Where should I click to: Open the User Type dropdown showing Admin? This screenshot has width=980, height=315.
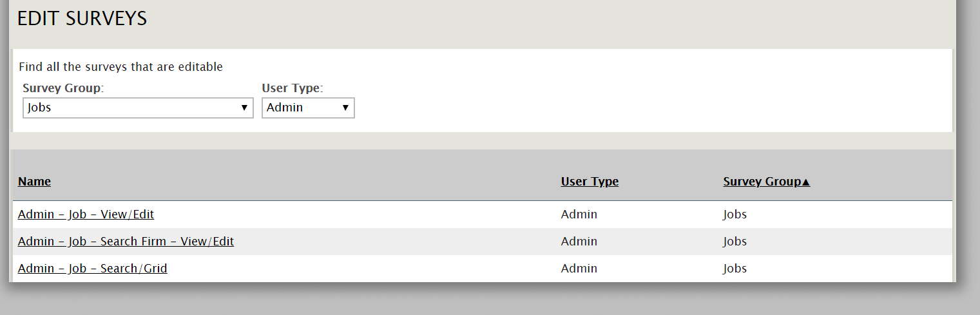(x=308, y=108)
